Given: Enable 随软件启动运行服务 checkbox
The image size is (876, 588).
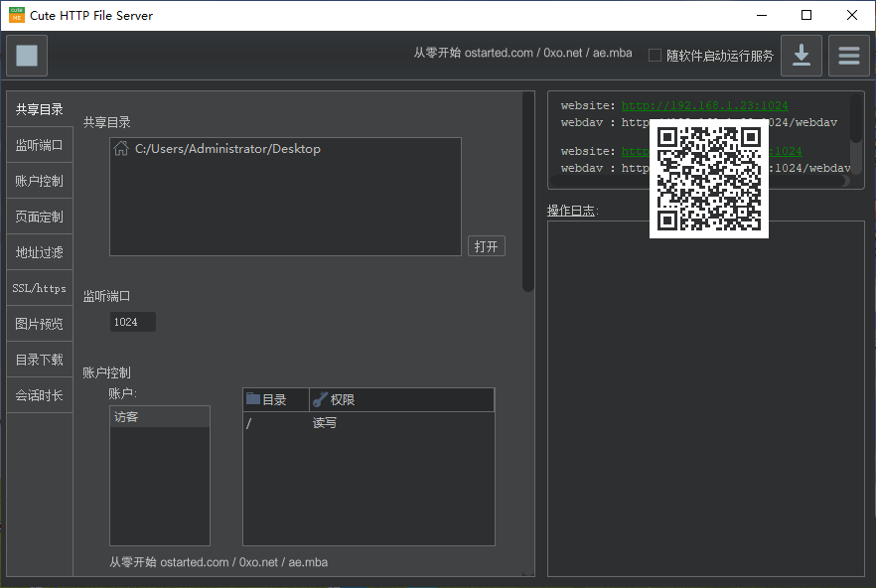Looking at the screenshot, I should pyautogui.click(x=655, y=56).
